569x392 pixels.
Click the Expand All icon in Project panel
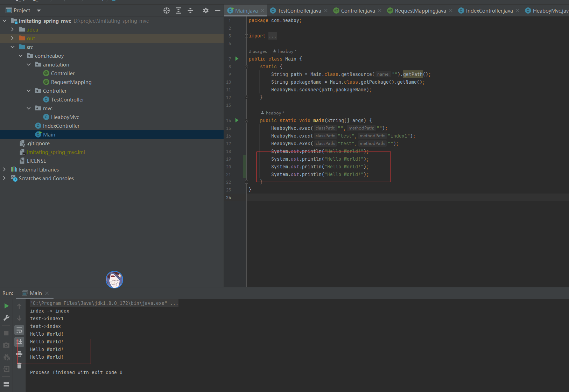tap(178, 10)
